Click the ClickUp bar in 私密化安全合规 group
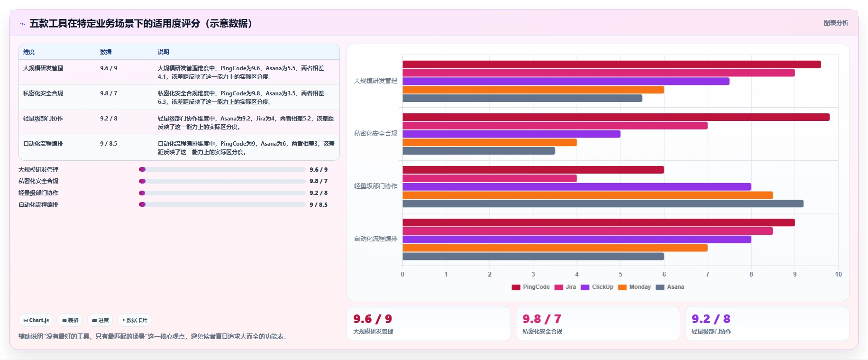Screen dimensions: 868x360 pos(512,134)
